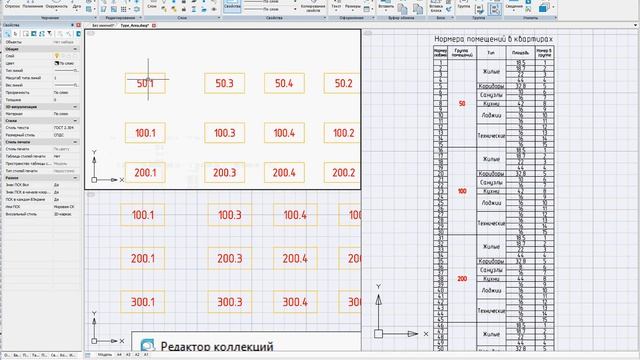
Task: Click the Вставка блока button
Action: (x=436, y=7)
